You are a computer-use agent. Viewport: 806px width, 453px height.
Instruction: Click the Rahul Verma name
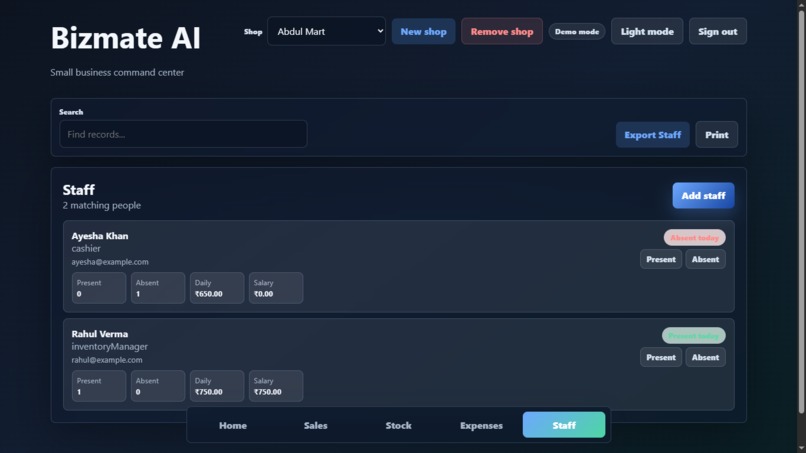[100, 334]
